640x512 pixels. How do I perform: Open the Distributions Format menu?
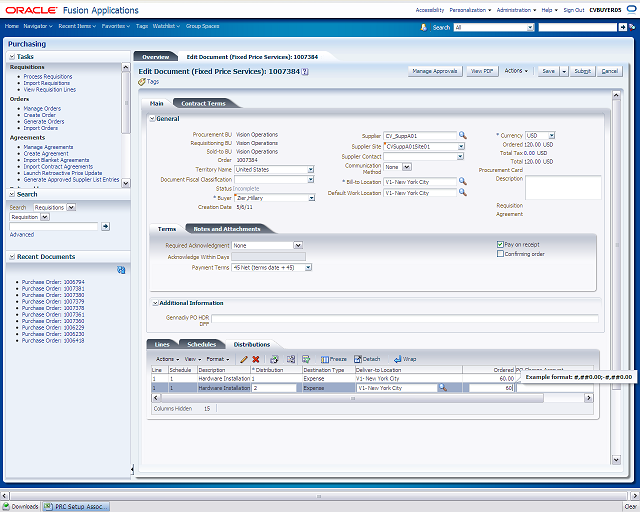[218, 359]
